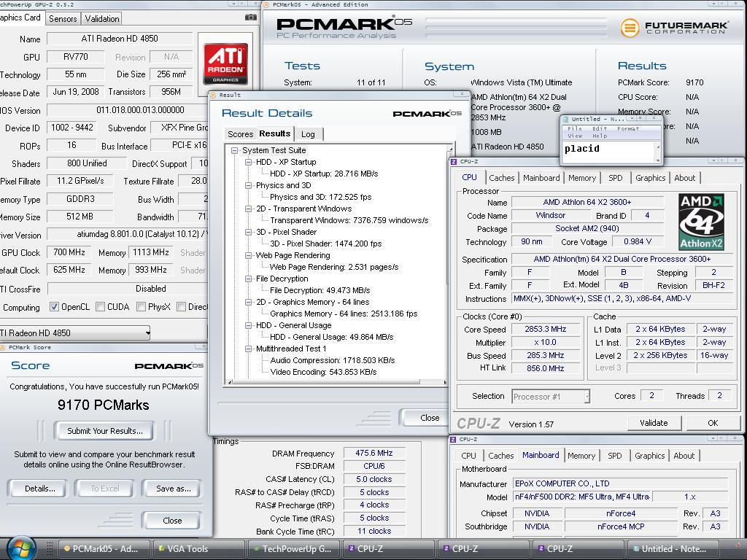
Task: Close the PCMark Score window via Close button
Action: (x=172, y=521)
